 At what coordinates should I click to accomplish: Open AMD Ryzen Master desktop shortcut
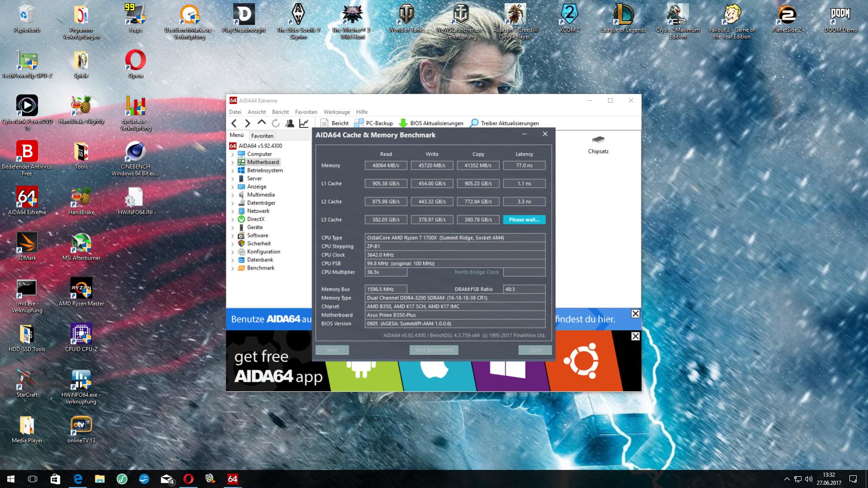point(81,292)
